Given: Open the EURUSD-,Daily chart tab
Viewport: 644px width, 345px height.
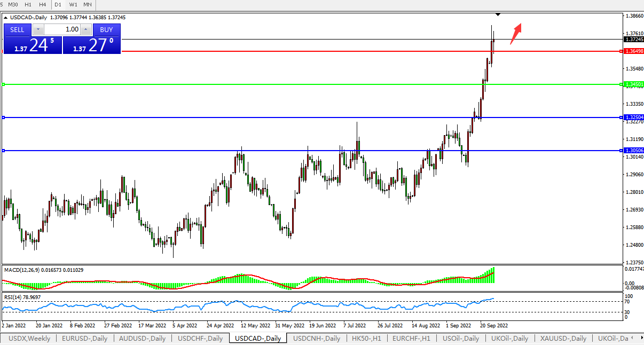Looking at the screenshot, I should click(84, 339).
